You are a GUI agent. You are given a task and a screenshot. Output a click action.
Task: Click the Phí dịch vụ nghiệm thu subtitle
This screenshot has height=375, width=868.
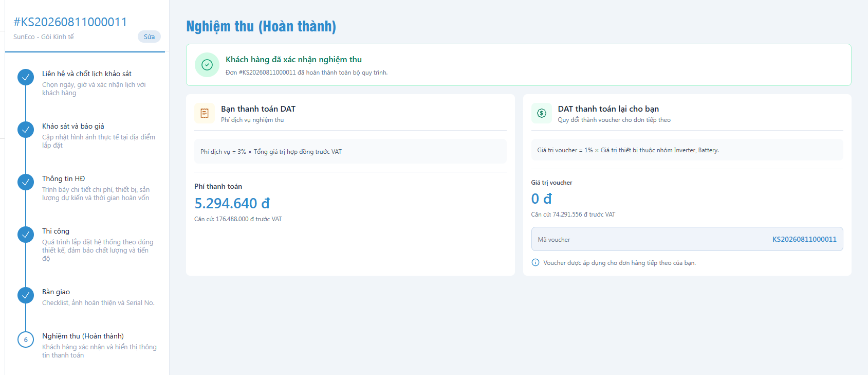coord(252,120)
